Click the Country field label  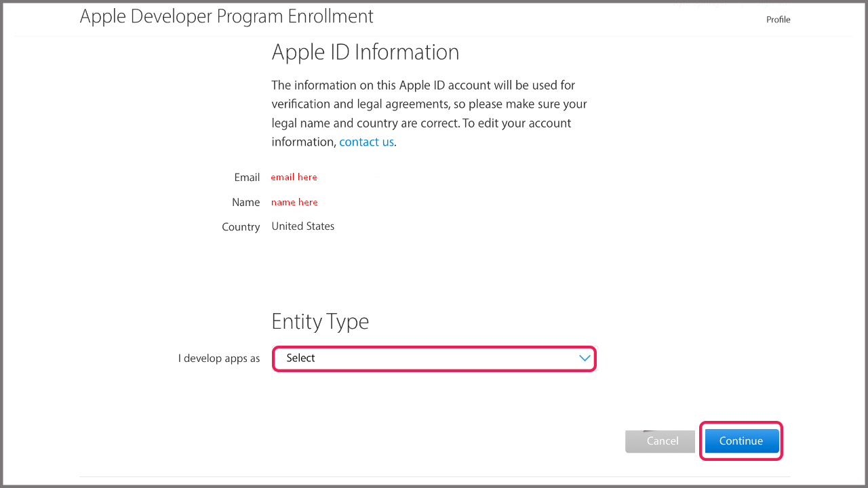click(241, 227)
